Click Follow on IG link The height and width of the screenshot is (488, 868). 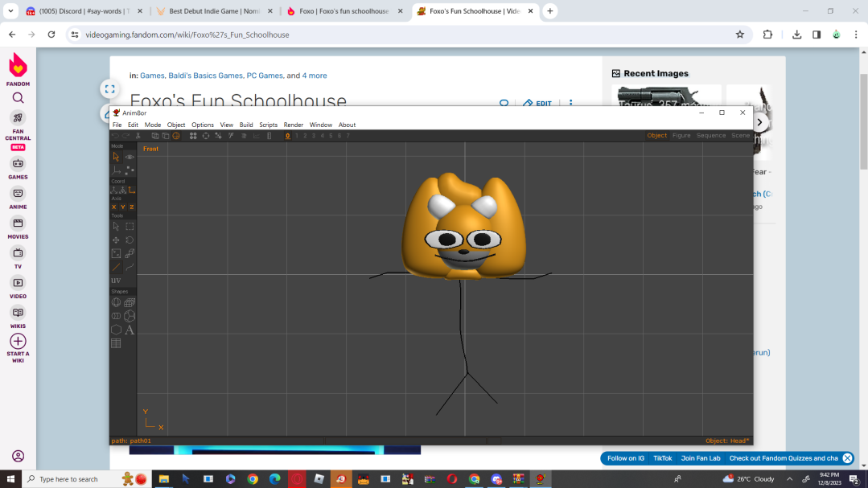click(x=626, y=458)
